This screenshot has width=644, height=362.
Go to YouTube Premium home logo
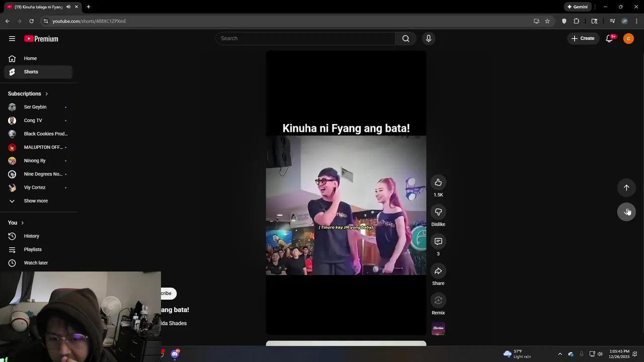[x=41, y=39]
